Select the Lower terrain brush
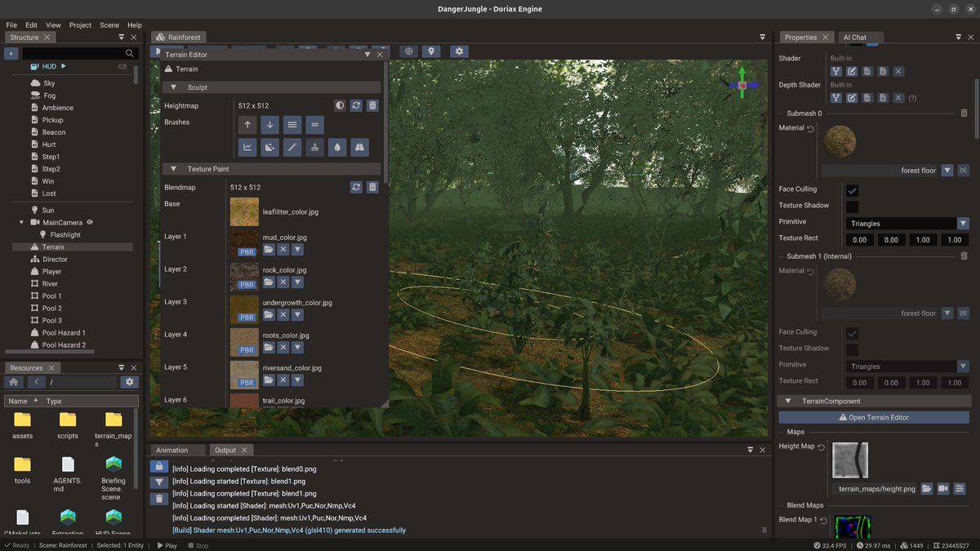This screenshot has height=551, width=980. coord(270,125)
